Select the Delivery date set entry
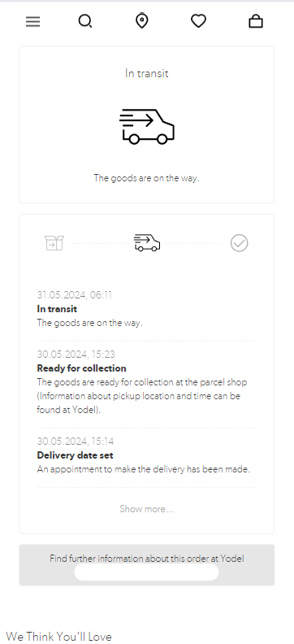The width and height of the screenshot is (294, 644). click(75, 455)
